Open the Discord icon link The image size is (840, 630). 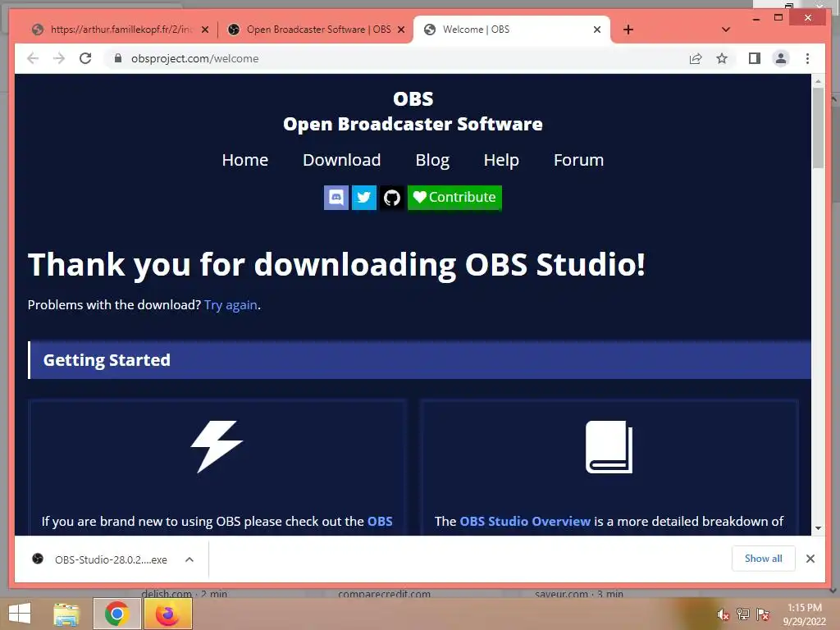pyautogui.click(x=336, y=198)
